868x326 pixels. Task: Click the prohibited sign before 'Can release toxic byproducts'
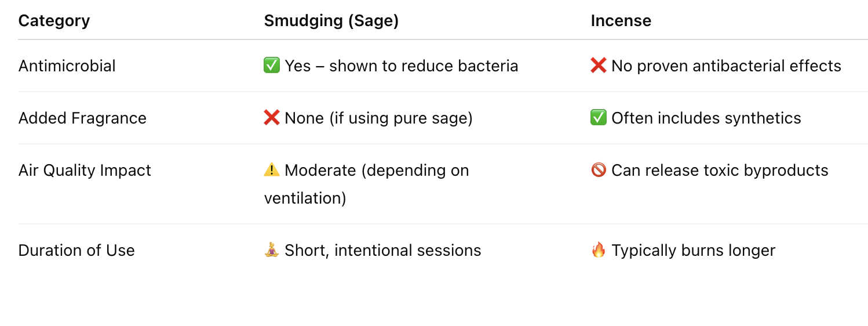(599, 170)
